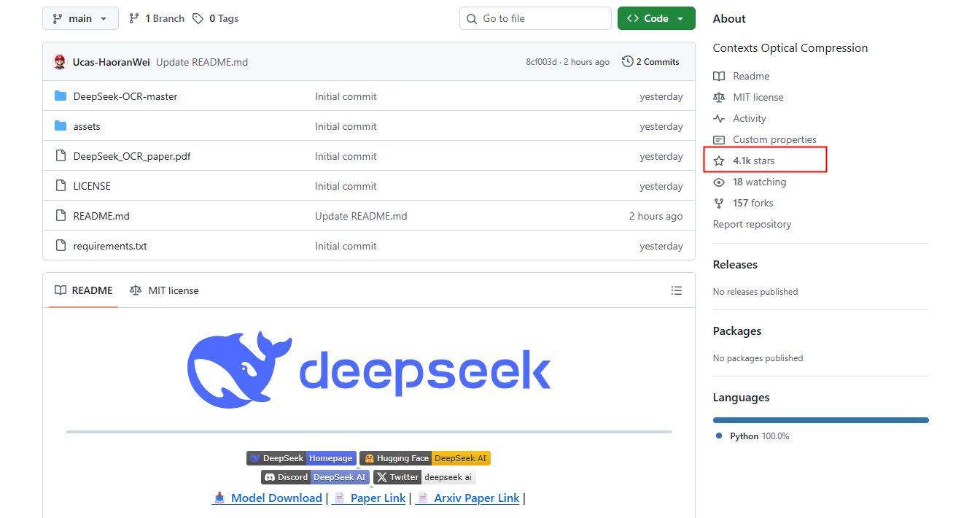Click the magnifier icon in Go to file
Viewport: 980px width, 518px height.
pyautogui.click(x=472, y=18)
